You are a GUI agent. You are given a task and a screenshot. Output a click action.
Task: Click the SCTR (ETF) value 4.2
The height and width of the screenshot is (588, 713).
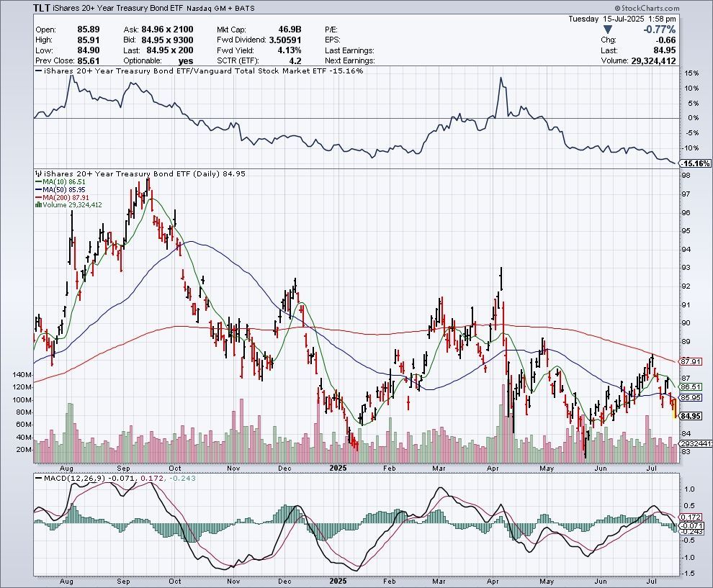(x=295, y=61)
